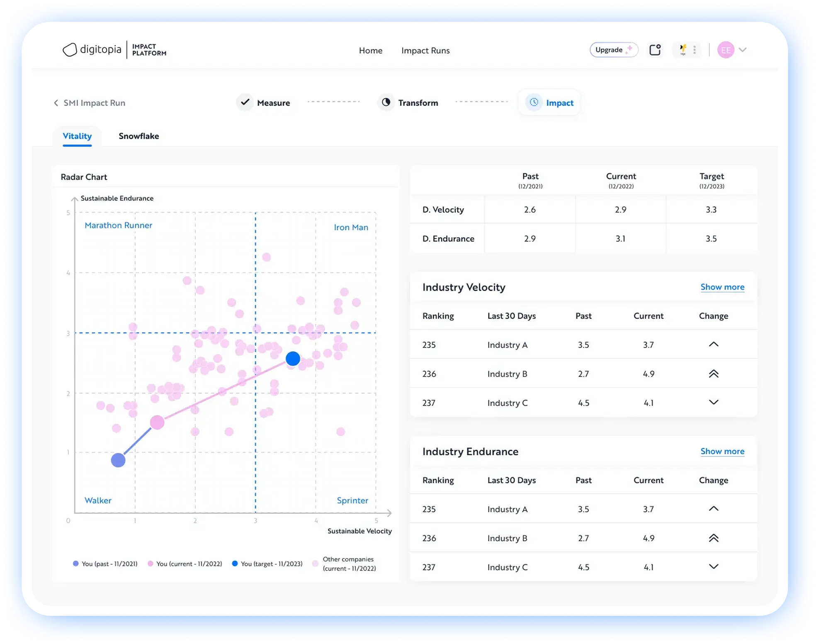Viewport: 816px width, 644px height.
Task: Switch to the Snowflake tab
Action: (138, 136)
